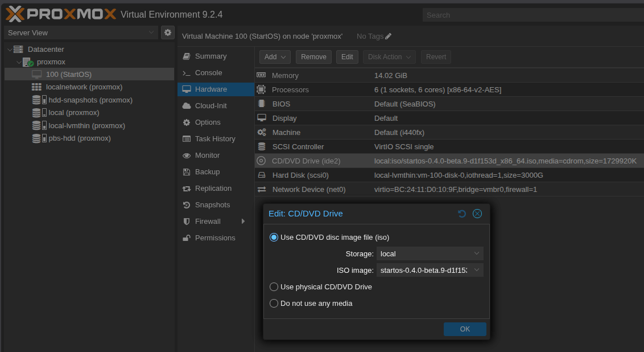
Task: Click the Machine gears icon
Action: [x=262, y=132]
